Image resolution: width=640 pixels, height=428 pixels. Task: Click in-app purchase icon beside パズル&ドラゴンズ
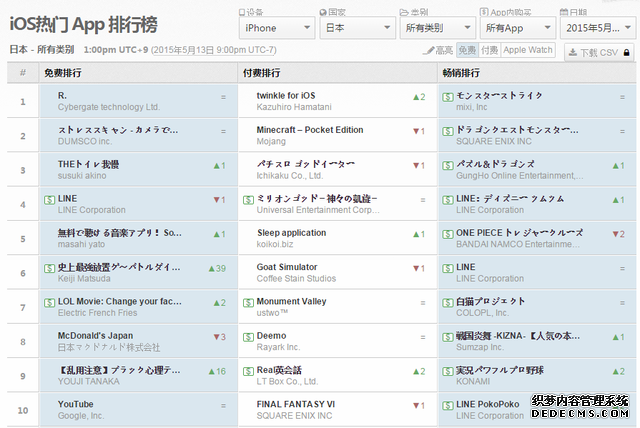448,166
